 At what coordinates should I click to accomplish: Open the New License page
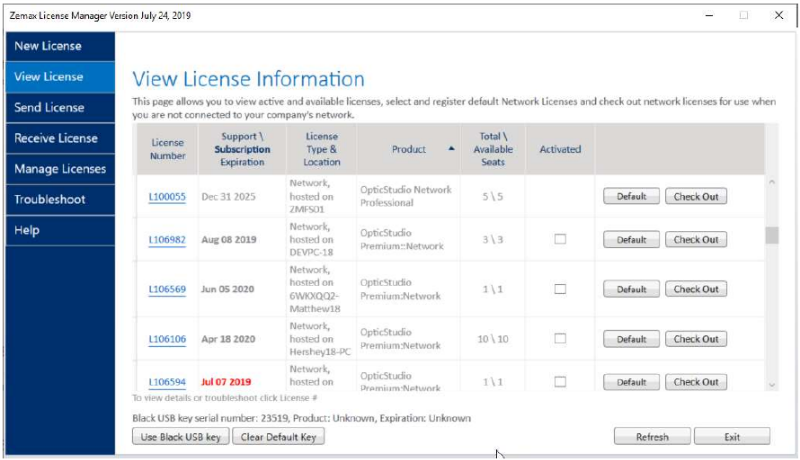(60, 46)
